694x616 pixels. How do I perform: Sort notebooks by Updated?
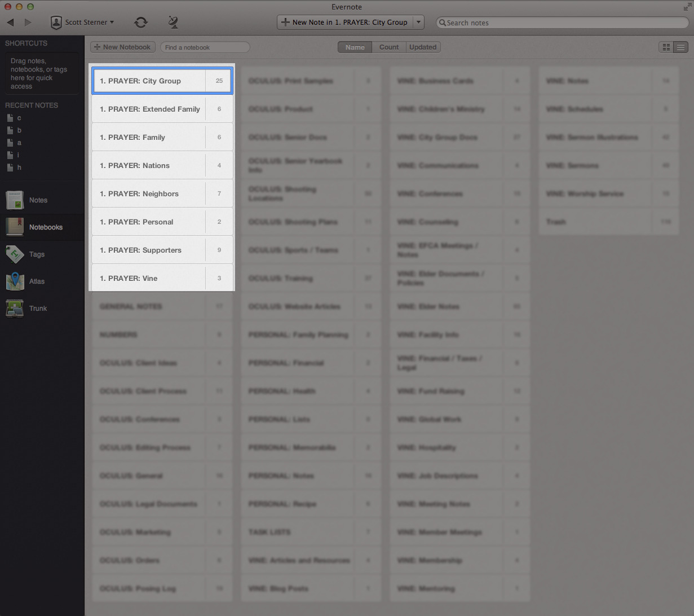(423, 47)
